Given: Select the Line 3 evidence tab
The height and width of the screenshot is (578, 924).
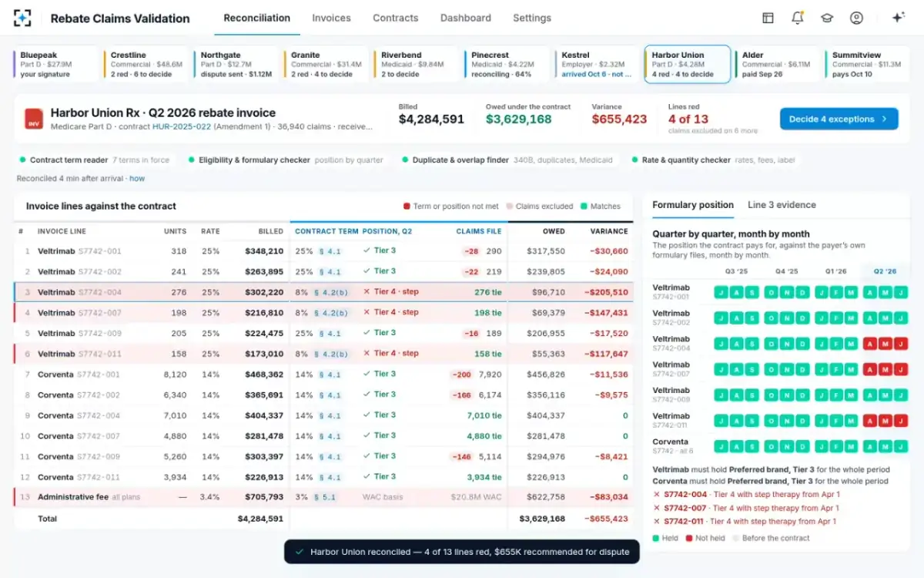Looking at the screenshot, I should (x=782, y=205).
